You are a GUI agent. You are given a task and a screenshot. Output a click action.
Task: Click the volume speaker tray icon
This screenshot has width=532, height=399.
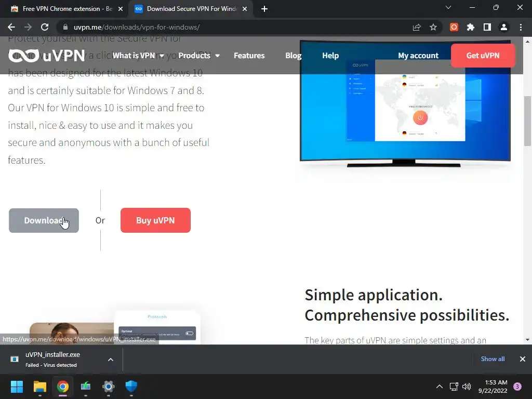[x=467, y=387]
